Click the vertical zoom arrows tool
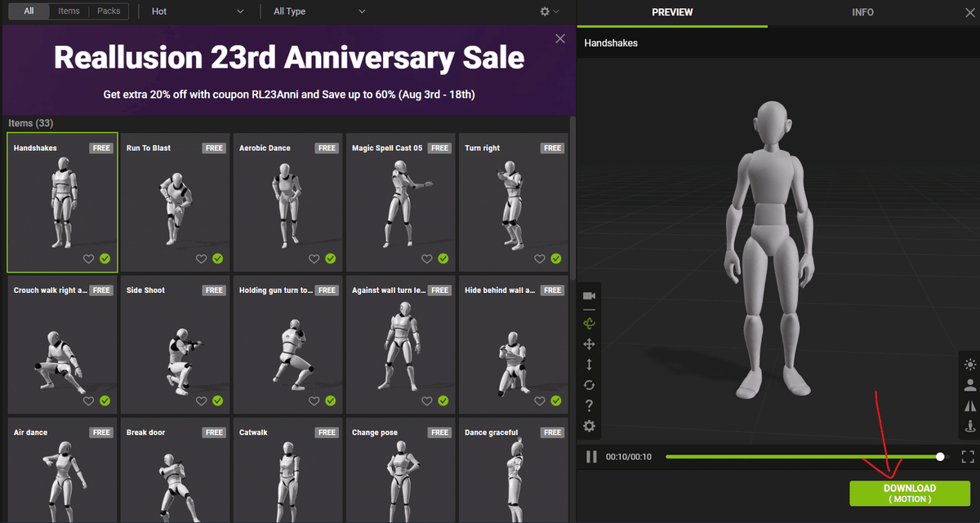 coord(589,365)
